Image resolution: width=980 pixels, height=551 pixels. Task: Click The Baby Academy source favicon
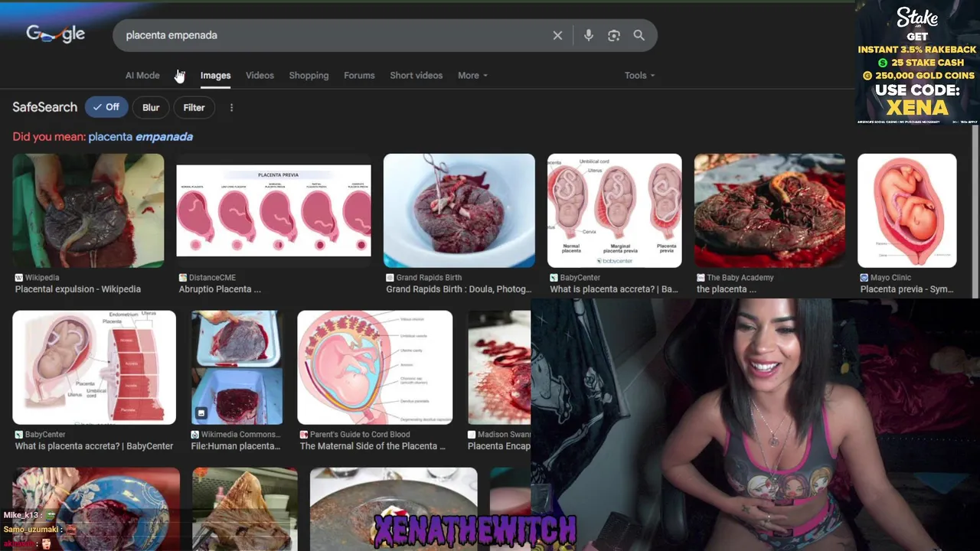[701, 278]
